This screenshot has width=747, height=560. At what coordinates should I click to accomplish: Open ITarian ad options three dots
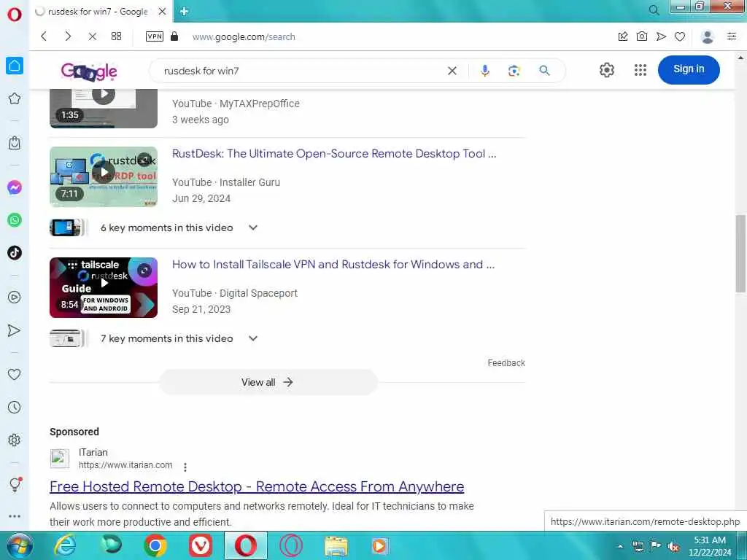click(x=185, y=467)
